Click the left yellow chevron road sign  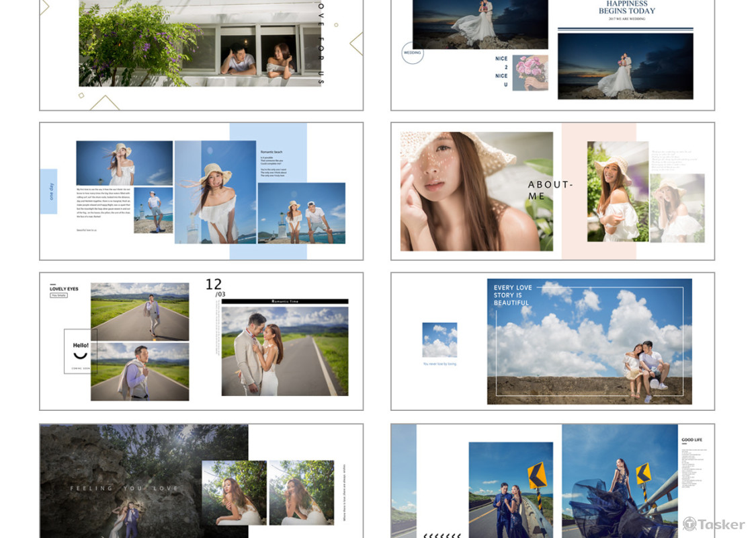pyautogui.click(x=536, y=475)
